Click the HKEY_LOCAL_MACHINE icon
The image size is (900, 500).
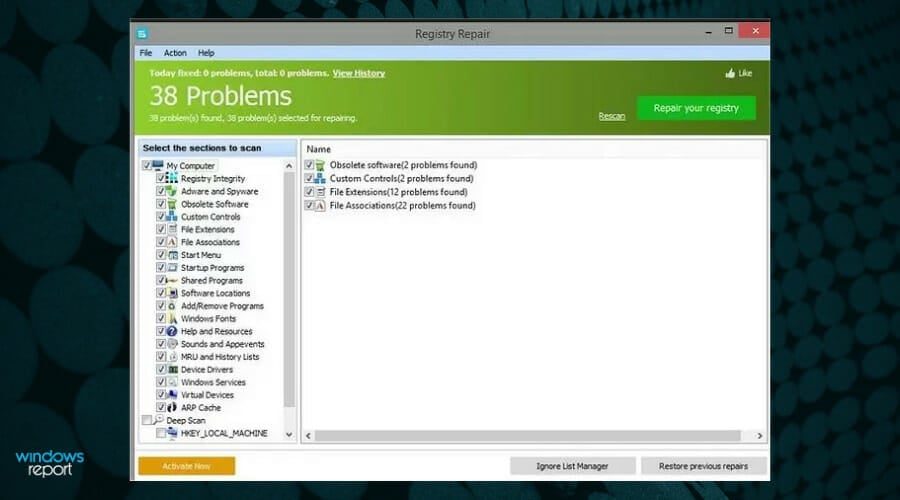tap(172, 433)
